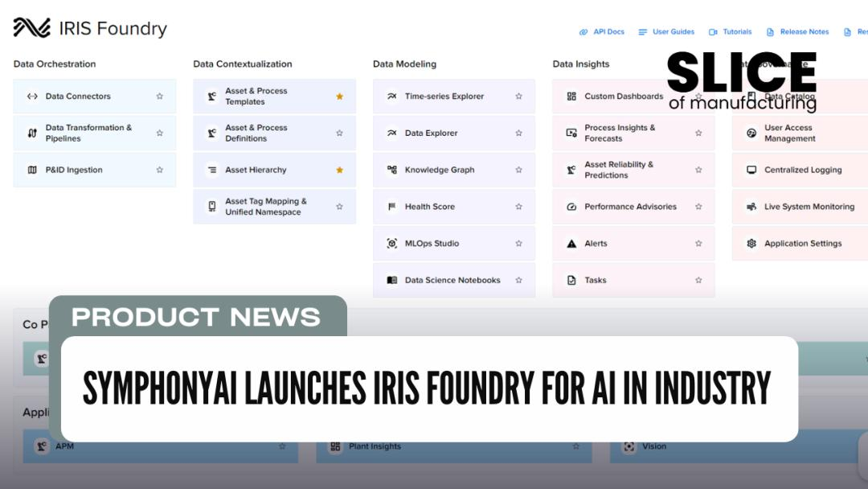Star the Data Explorer tile
868x489 pixels.
518,133
